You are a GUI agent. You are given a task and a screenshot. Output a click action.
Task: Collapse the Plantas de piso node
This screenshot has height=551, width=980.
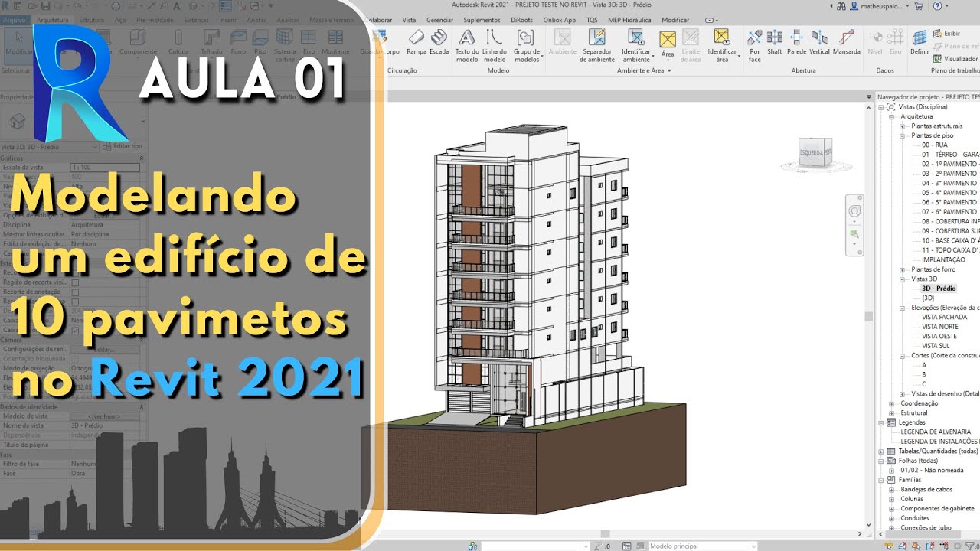[903, 135]
